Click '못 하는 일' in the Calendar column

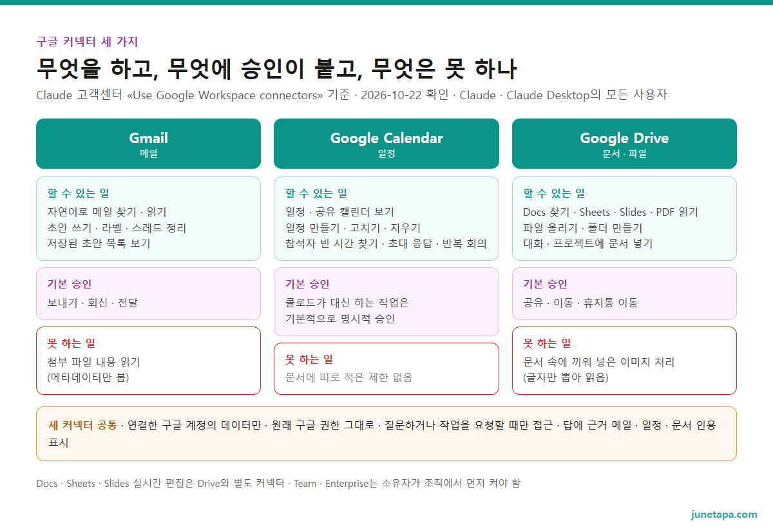coord(309,359)
